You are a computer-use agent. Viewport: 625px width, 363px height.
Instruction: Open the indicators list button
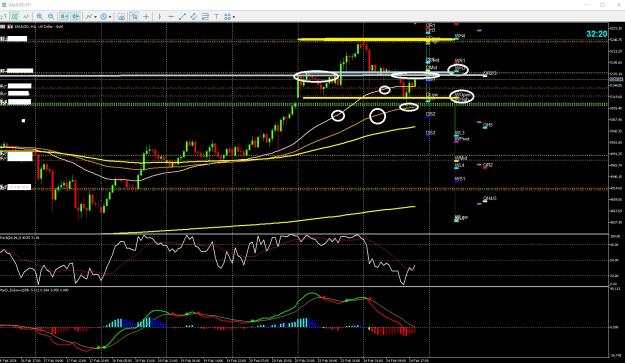pyautogui.click(x=89, y=17)
